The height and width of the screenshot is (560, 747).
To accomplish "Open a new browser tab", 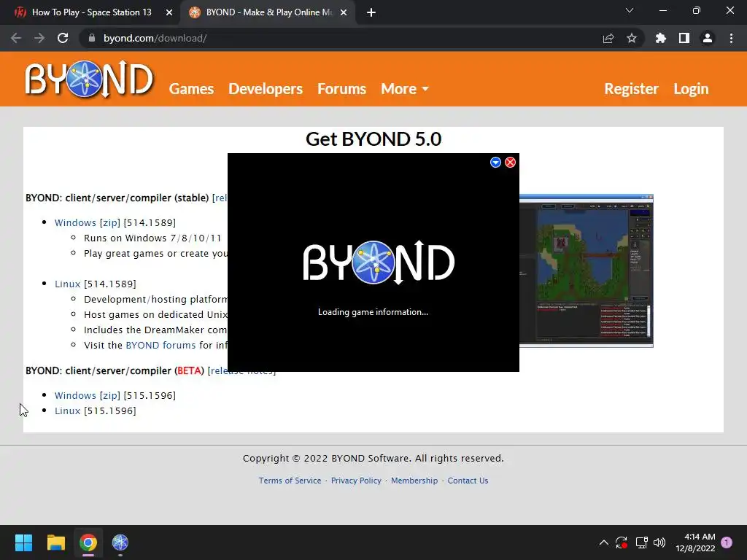I will [371, 12].
